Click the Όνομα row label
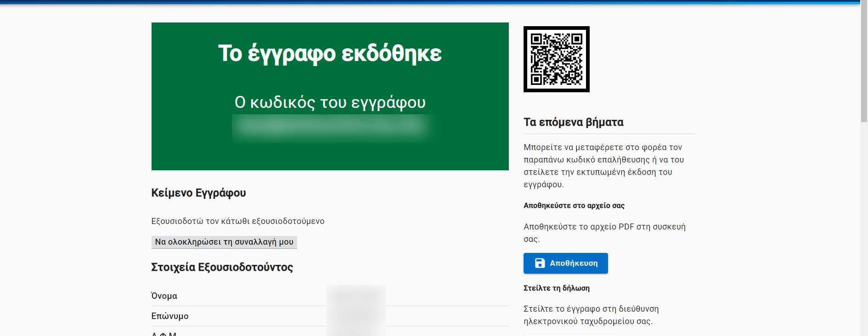 coord(164,296)
